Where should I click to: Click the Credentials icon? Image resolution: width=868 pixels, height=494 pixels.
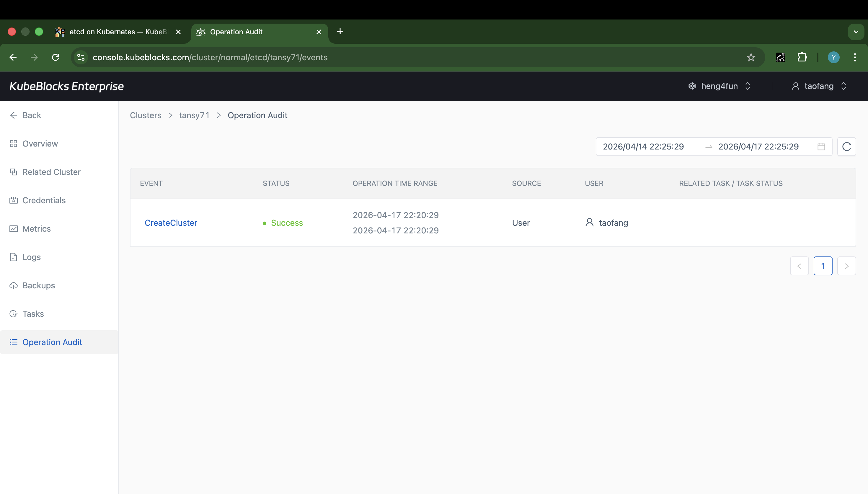coord(14,201)
